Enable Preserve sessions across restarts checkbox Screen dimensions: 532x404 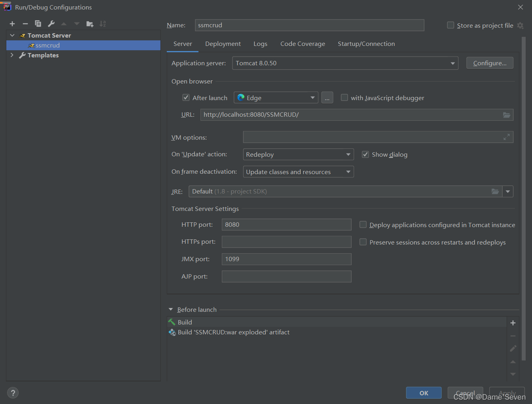coord(363,242)
